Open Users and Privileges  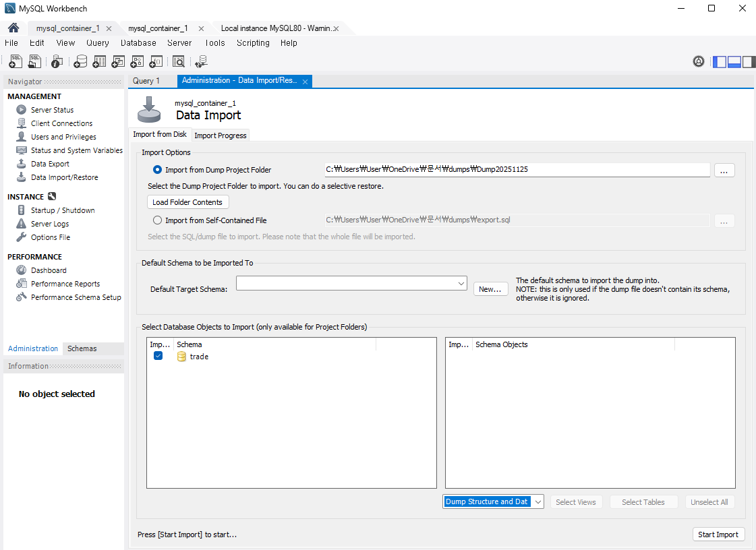tap(63, 137)
